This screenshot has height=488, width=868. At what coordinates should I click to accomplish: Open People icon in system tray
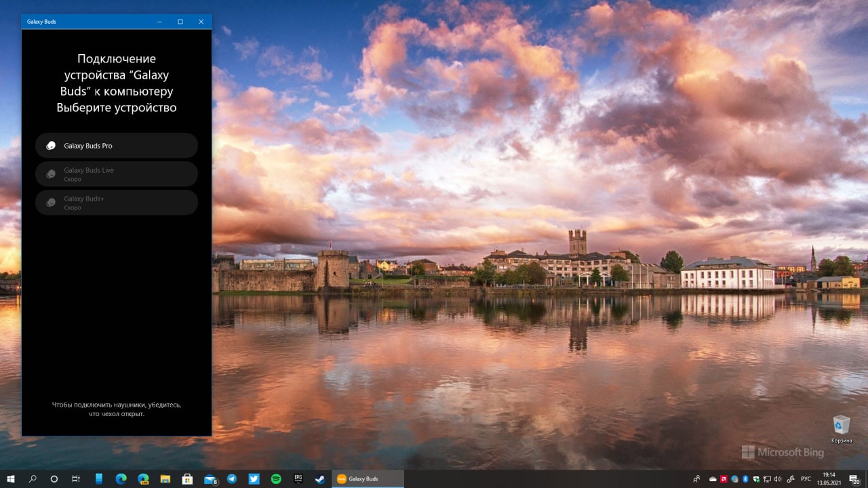[x=696, y=479]
